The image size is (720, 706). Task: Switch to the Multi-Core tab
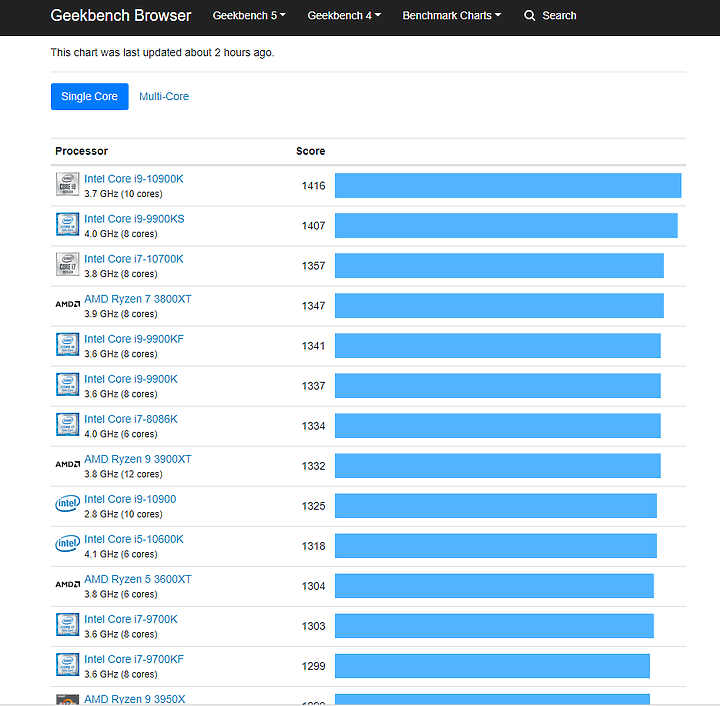point(164,96)
